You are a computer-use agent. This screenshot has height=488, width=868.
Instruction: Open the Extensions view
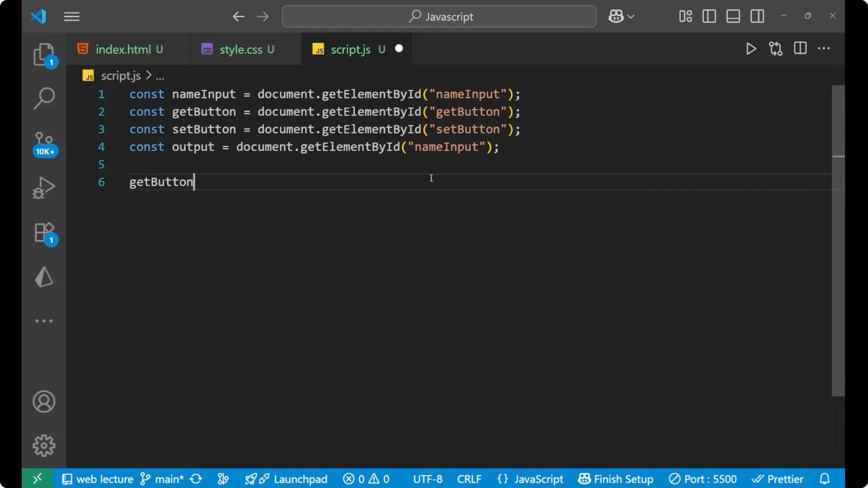click(44, 232)
